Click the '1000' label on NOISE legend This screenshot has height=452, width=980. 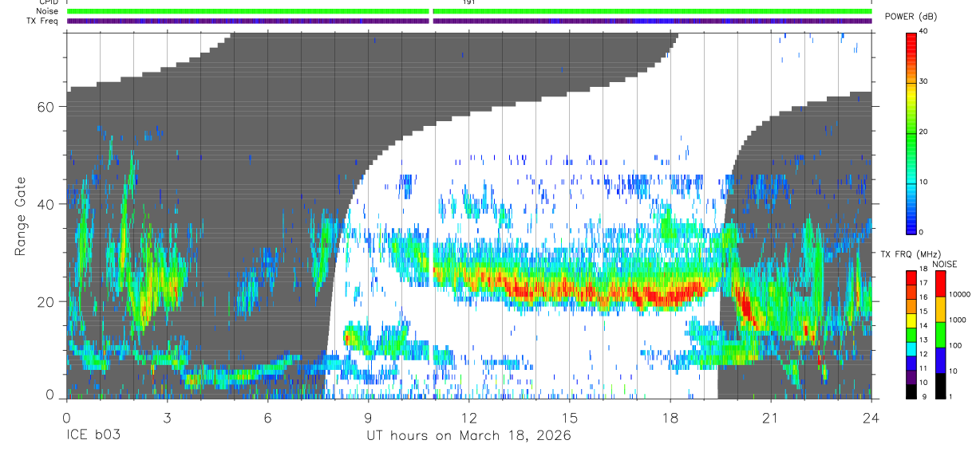coord(957,320)
